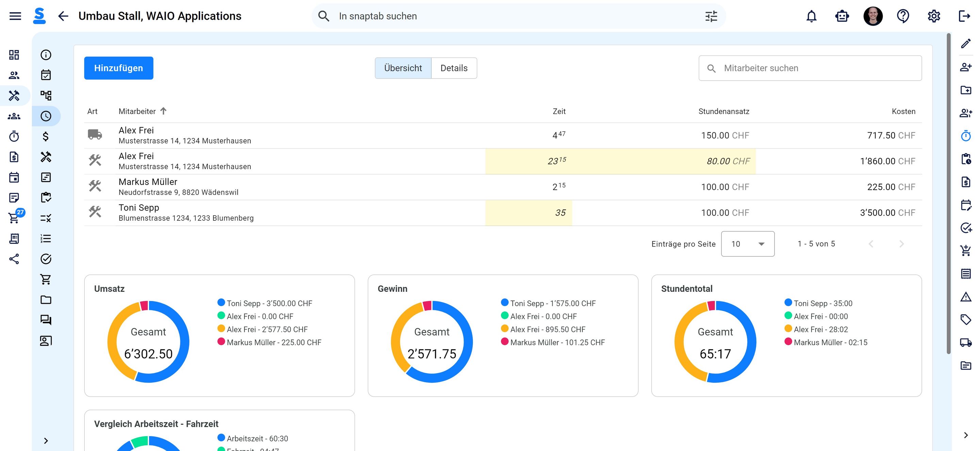Open the project structure tree icon

pos(46,95)
